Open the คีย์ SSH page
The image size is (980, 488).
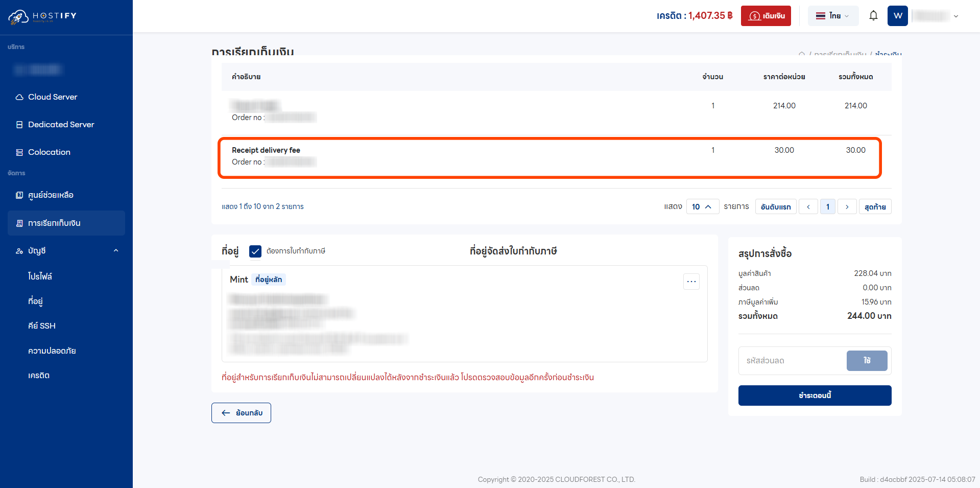(x=41, y=326)
